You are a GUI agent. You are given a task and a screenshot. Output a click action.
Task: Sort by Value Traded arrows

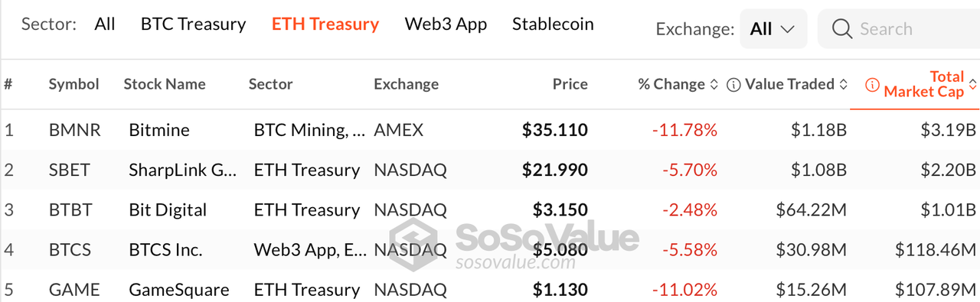point(844,85)
